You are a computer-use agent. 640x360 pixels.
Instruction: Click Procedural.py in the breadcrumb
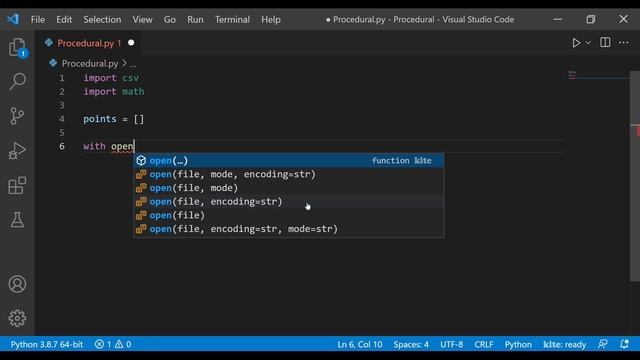coord(90,64)
